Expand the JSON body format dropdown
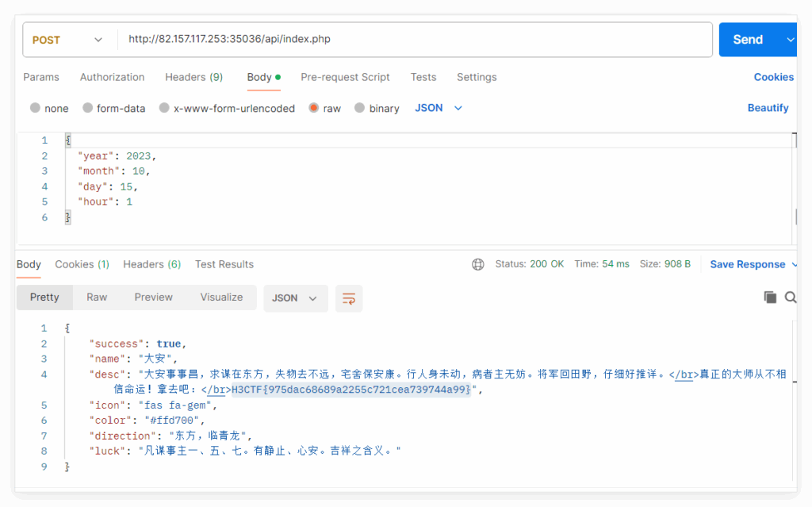The image size is (812, 507). [x=439, y=108]
